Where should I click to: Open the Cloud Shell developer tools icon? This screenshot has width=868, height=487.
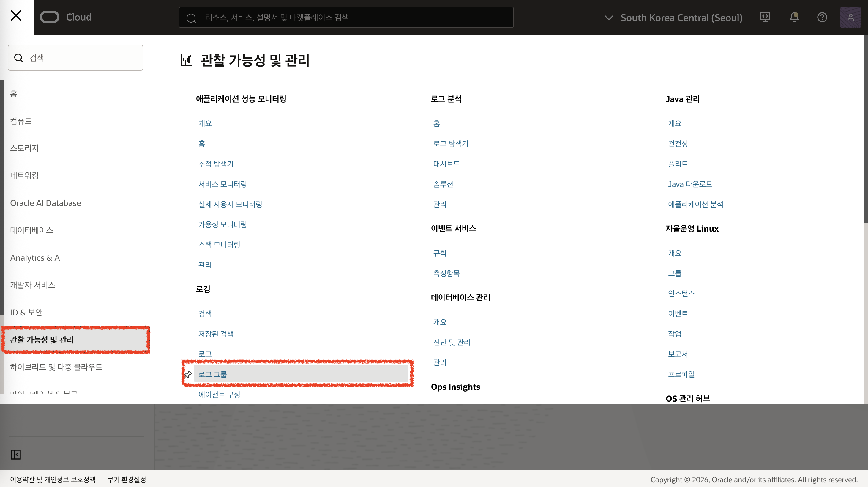coord(765,17)
